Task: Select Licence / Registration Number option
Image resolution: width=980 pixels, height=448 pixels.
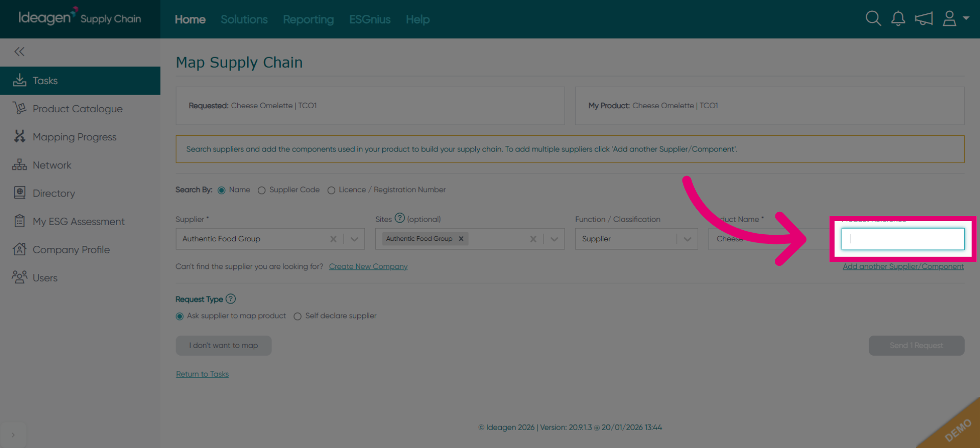Action: (x=331, y=190)
